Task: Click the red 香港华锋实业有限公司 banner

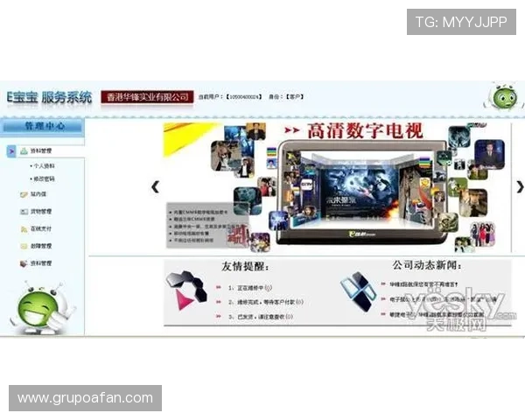Action: [147, 97]
